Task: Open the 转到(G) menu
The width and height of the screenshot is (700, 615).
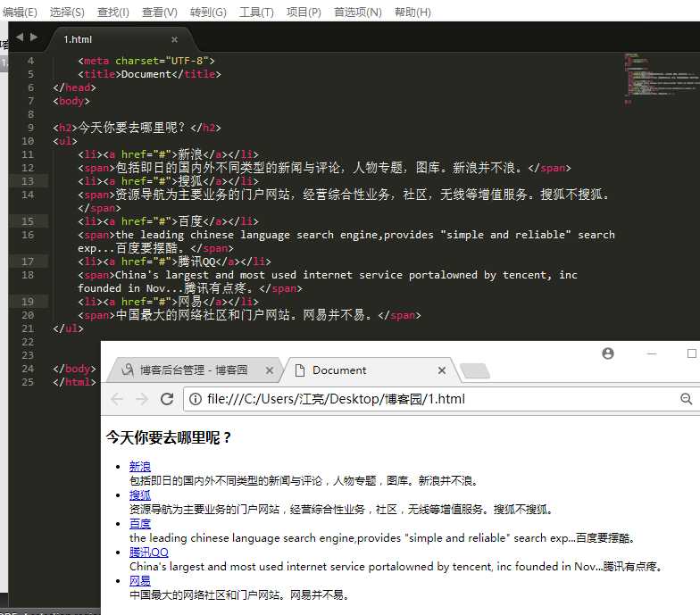Action: point(208,12)
